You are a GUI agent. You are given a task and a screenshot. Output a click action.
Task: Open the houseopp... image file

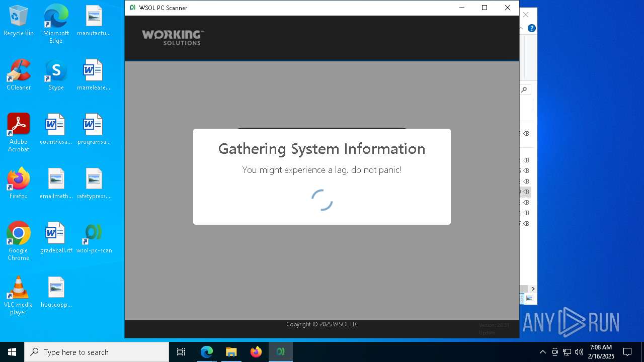[x=56, y=292]
